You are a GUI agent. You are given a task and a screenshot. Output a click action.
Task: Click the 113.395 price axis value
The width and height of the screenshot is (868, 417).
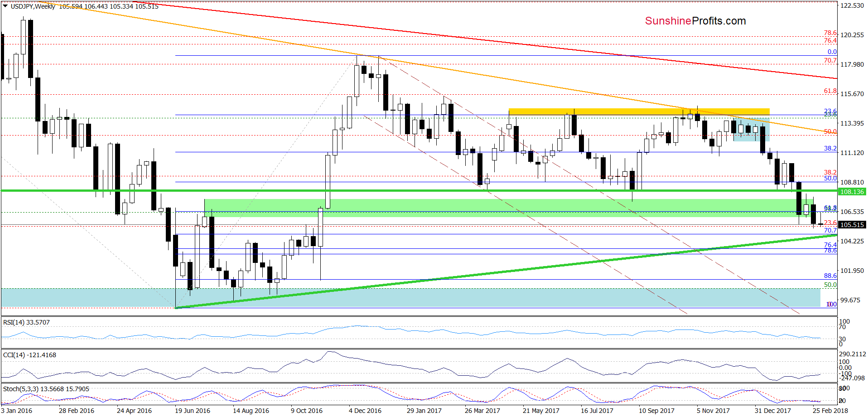point(852,123)
